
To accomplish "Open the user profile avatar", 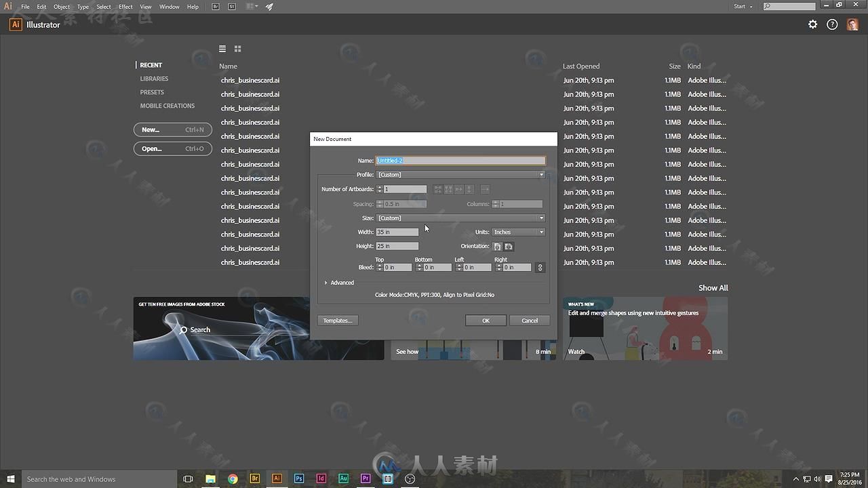I will 852,24.
